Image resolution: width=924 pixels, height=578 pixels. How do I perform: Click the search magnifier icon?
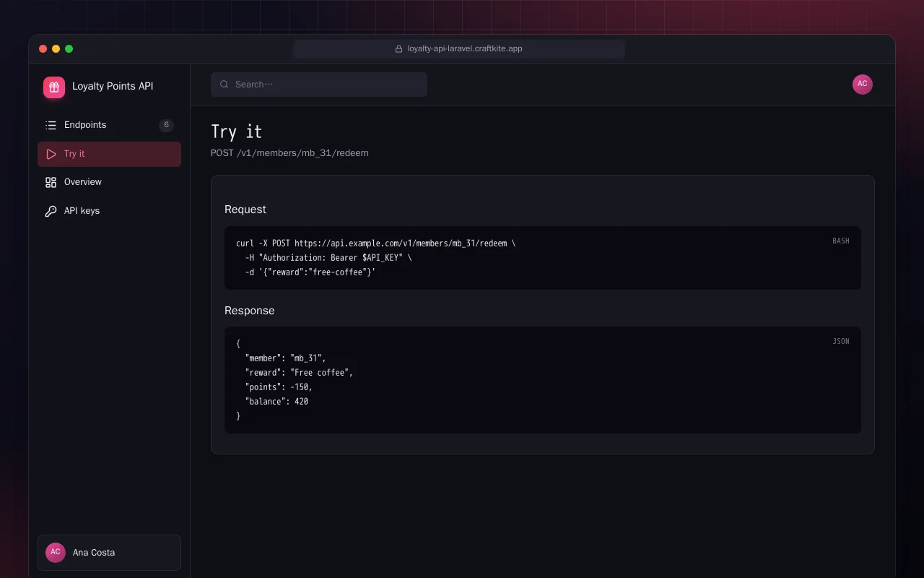point(225,85)
